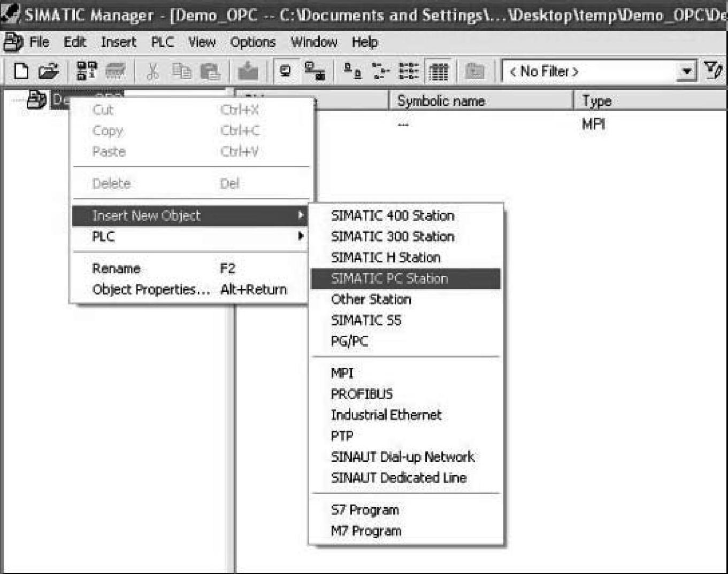Open the Help menu
Screen dimensions: 728x574
tap(365, 42)
